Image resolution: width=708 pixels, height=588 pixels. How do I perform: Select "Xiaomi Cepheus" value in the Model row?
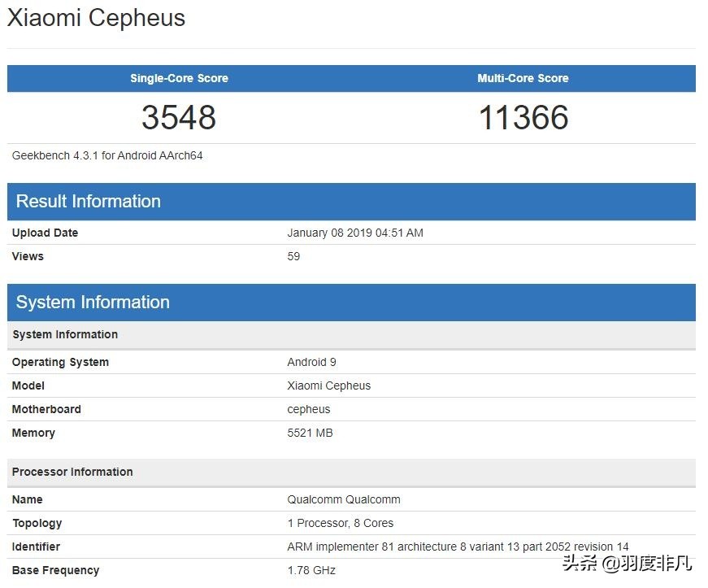pyautogui.click(x=328, y=385)
